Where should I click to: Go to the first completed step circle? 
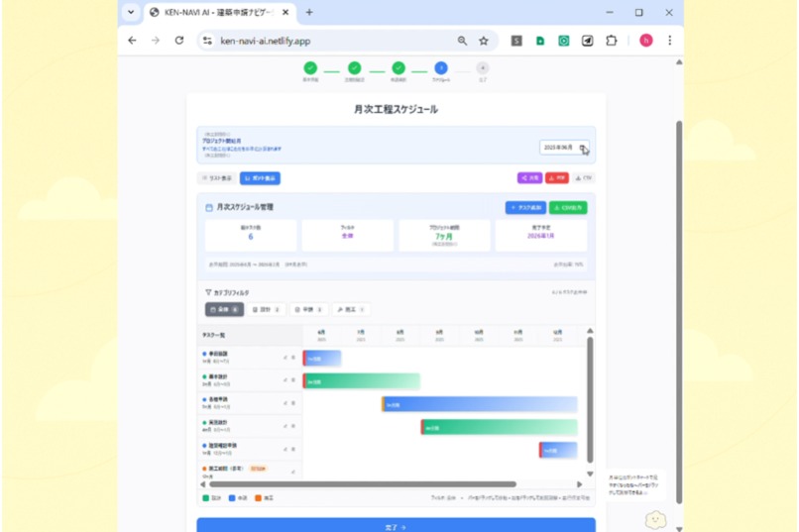click(310, 67)
